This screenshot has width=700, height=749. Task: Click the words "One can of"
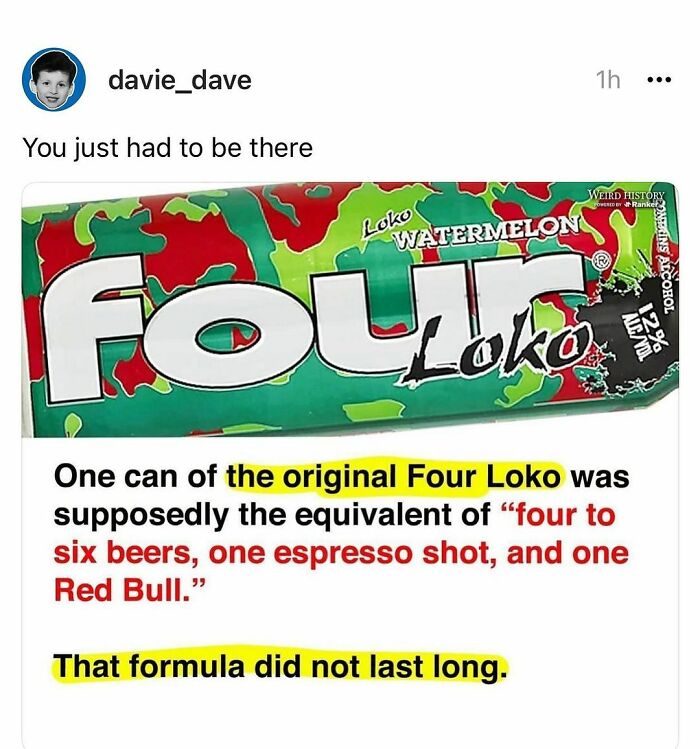click(x=136, y=477)
